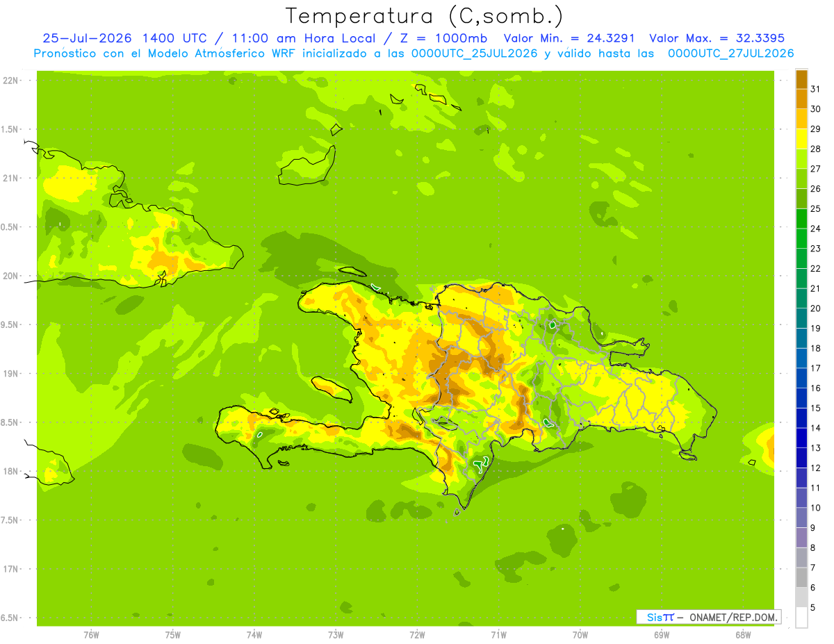Click the legend value '23'
This screenshot has height=644, width=834.
coord(815,249)
